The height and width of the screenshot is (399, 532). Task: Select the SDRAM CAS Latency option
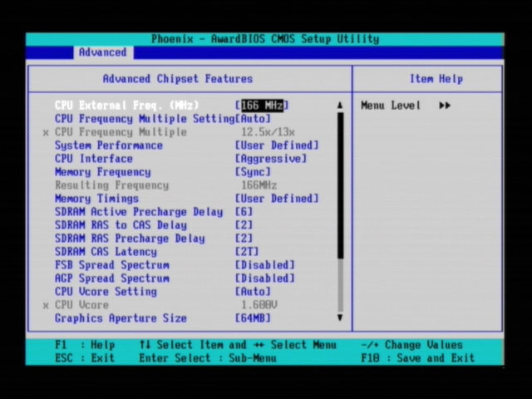[106, 252]
